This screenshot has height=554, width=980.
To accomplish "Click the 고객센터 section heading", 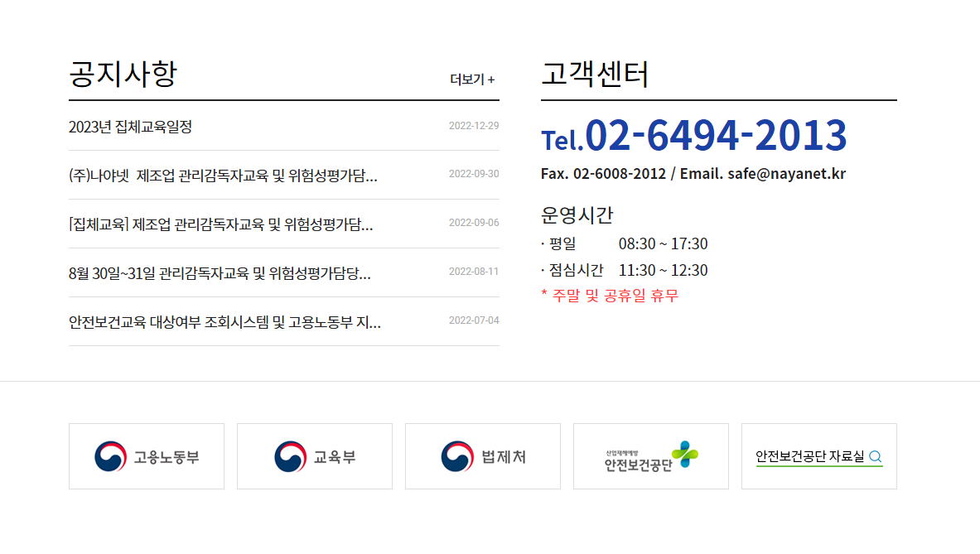I will [x=596, y=74].
